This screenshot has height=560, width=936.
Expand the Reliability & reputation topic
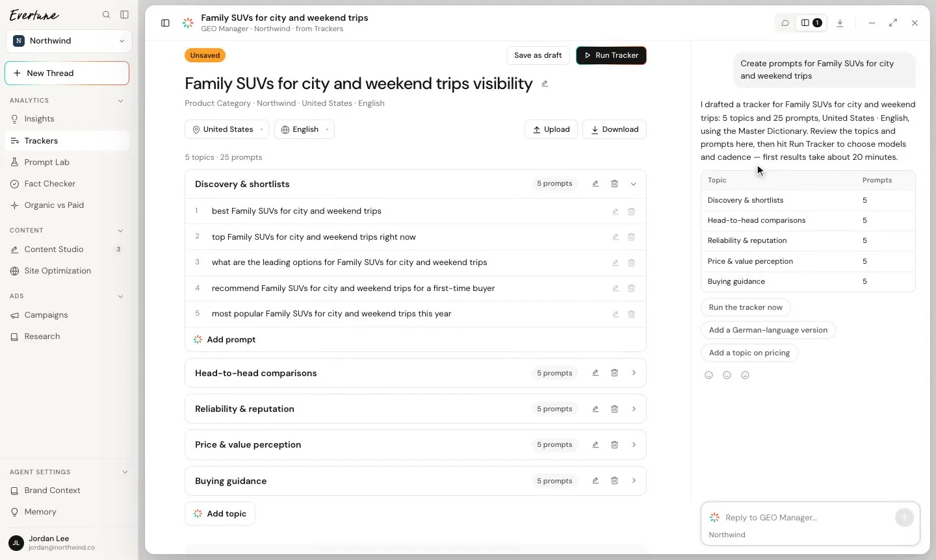(x=634, y=409)
